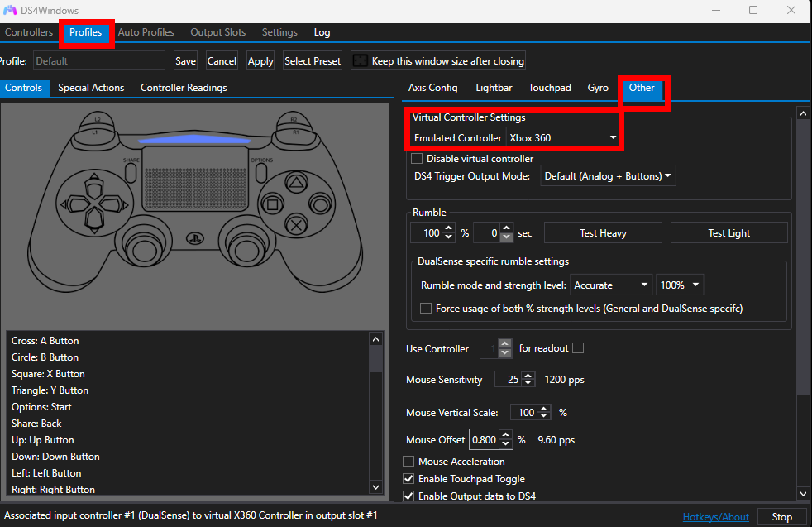Click the D-pad Right arrow on controller diagram
Viewport: 812px width, 527px height.
[113, 204]
